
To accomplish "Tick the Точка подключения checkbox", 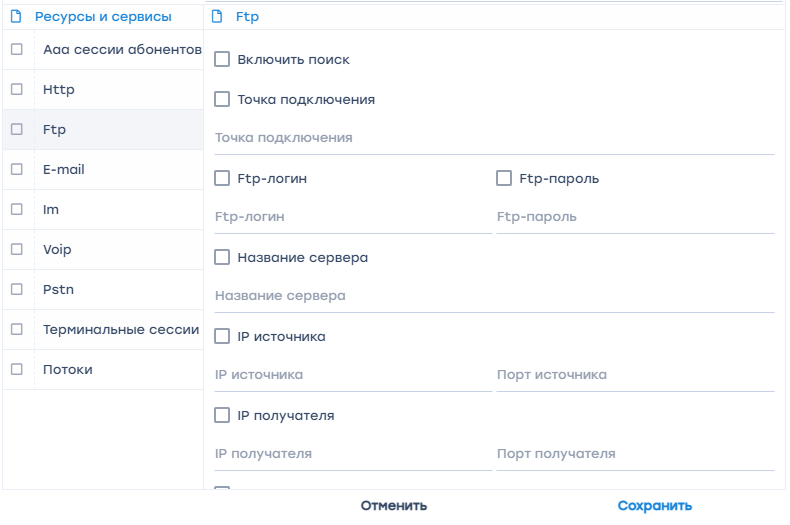I will [222, 100].
